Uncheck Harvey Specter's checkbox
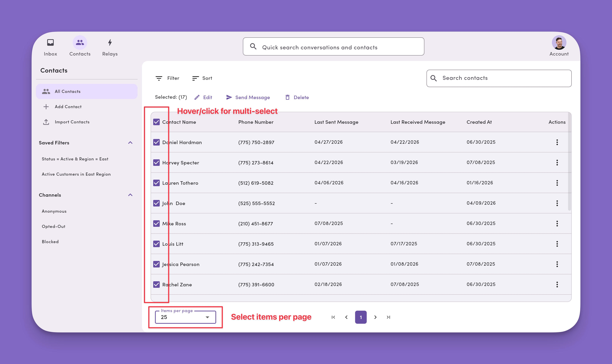Screen dimensions: 612x364 pos(156,163)
